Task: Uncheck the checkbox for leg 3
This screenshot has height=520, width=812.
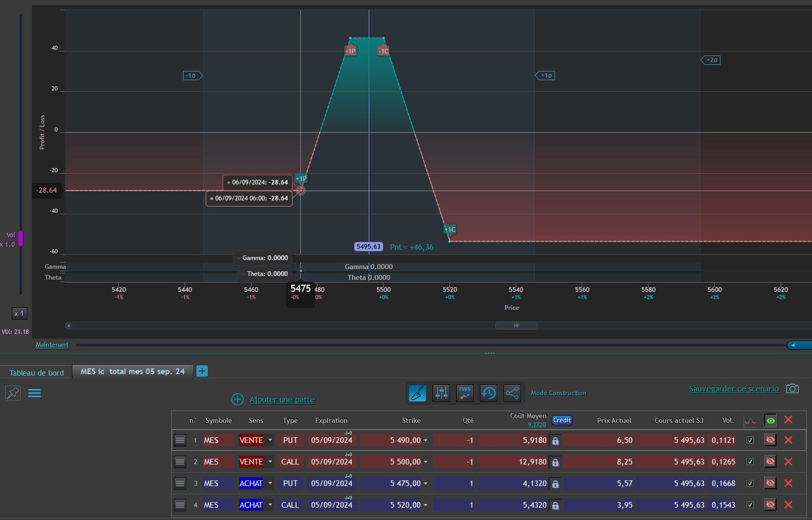Action: click(x=750, y=484)
